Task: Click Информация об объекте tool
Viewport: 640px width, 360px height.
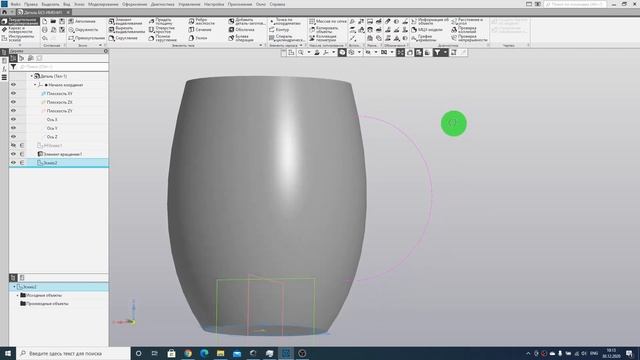Action: tap(429, 21)
